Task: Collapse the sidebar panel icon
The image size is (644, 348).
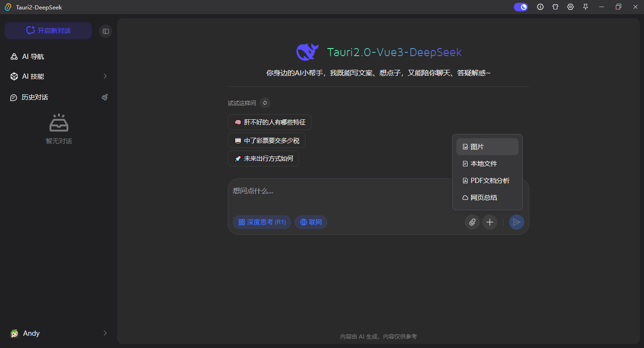Action: 105,30
